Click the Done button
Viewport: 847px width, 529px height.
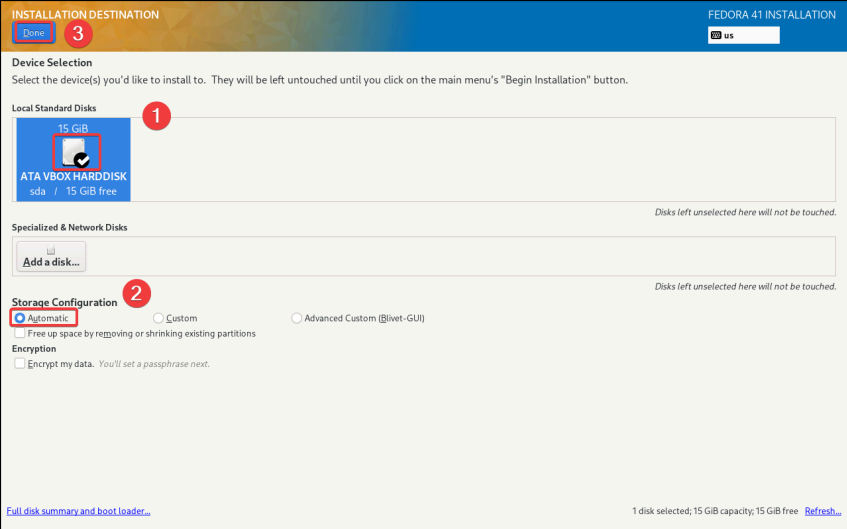pyautogui.click(x=33, y=33)
